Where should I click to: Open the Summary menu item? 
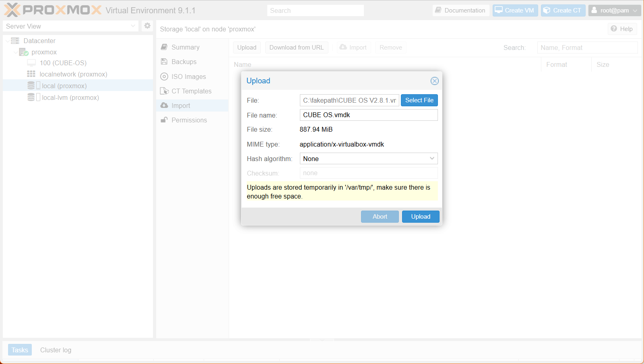pos(185,47)
